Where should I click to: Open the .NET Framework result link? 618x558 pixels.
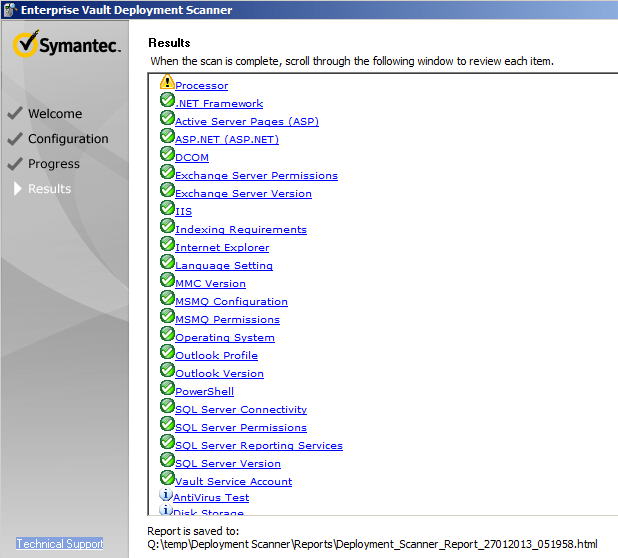click(x=219, y=104)
